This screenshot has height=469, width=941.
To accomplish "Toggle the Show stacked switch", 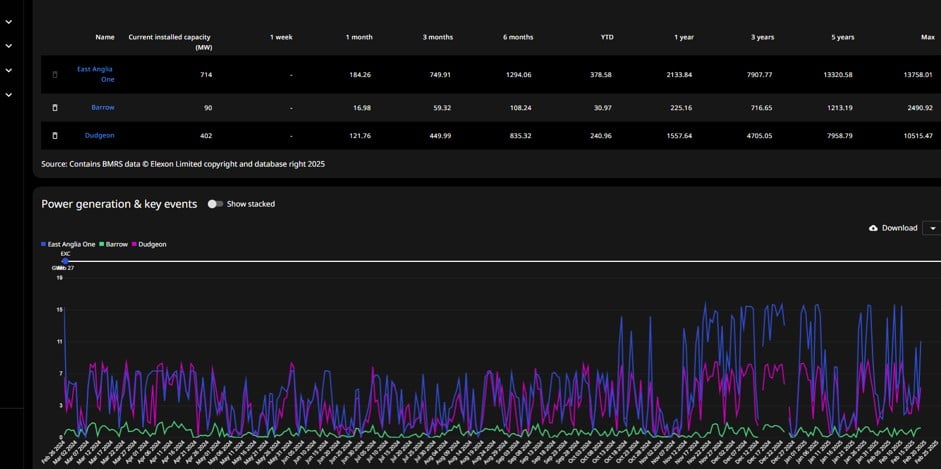I will point(214,204).
